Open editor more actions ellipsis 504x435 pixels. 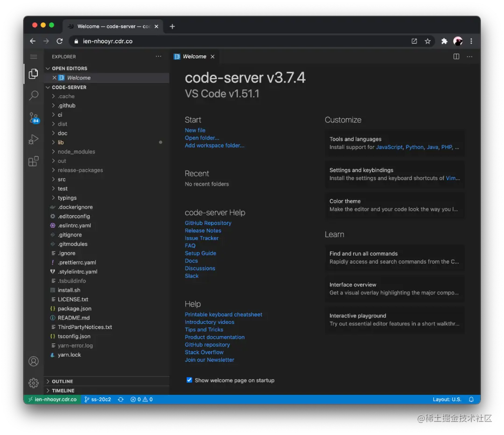(469, 56)
